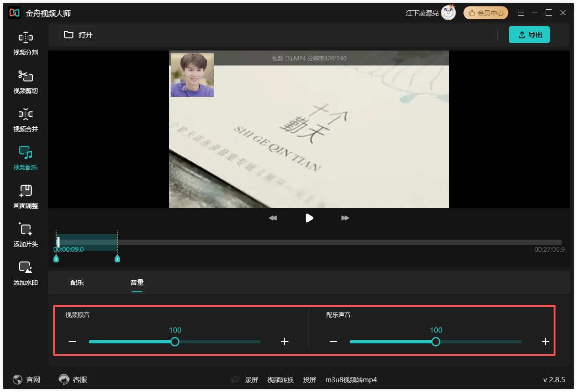Fast forward the video

345,218
